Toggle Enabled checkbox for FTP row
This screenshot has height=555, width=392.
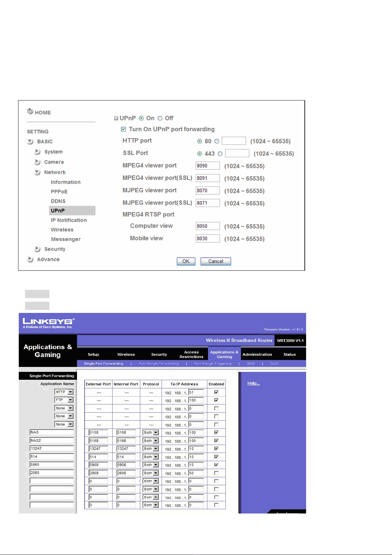click(216, 400)
